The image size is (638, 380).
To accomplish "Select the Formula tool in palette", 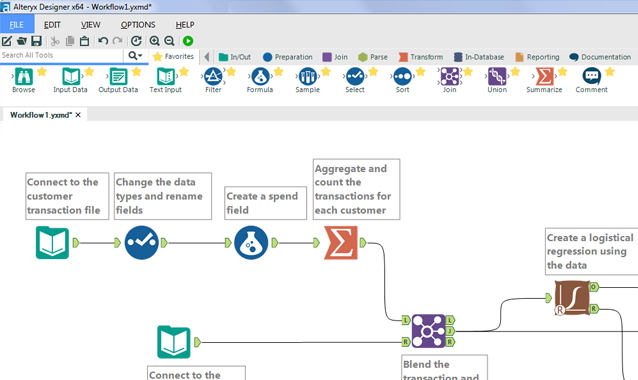I will 260,81.
